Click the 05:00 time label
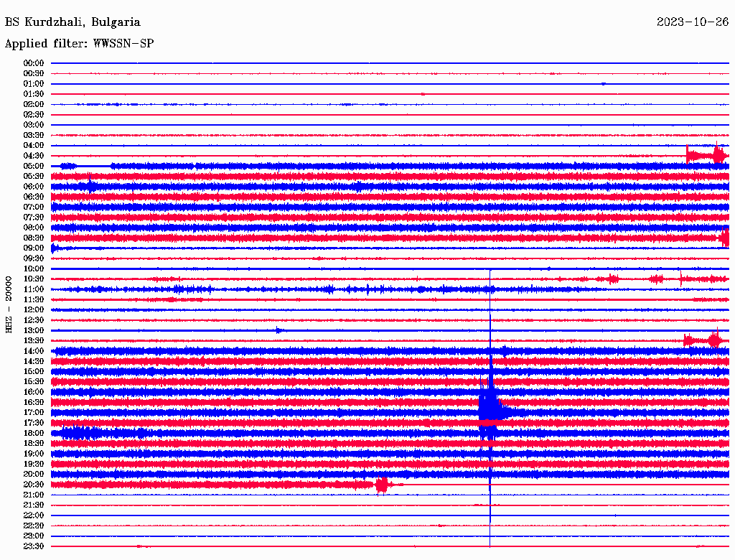The image size is (735, 560). (33, 166)
